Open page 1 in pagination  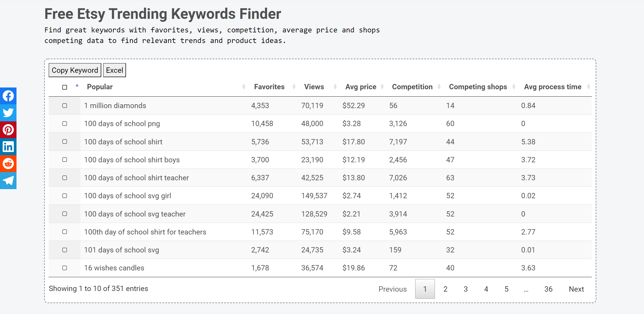point(425,289)
